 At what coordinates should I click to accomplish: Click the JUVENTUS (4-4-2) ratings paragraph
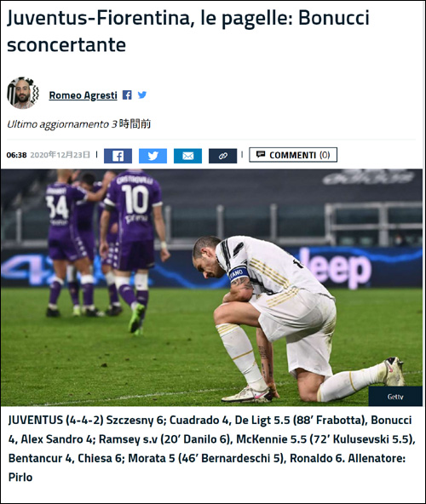point(211,449)
